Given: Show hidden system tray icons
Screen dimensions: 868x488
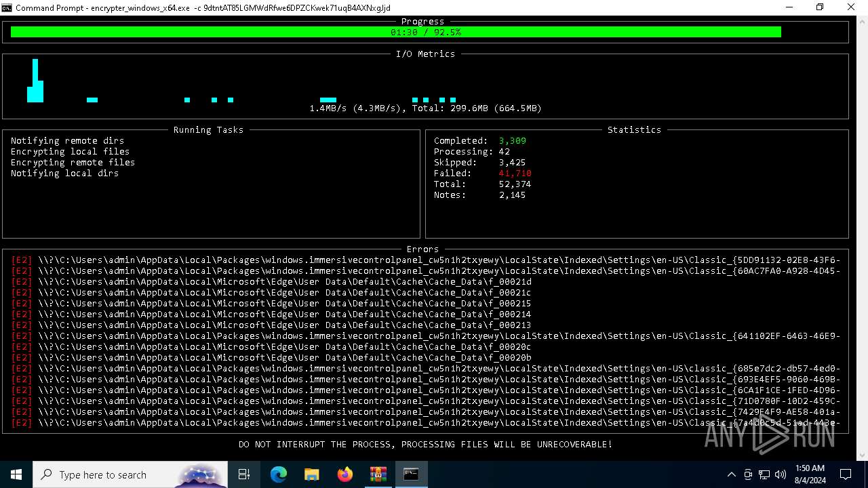Looking at the screenshot, I should (x=731, y=474).
